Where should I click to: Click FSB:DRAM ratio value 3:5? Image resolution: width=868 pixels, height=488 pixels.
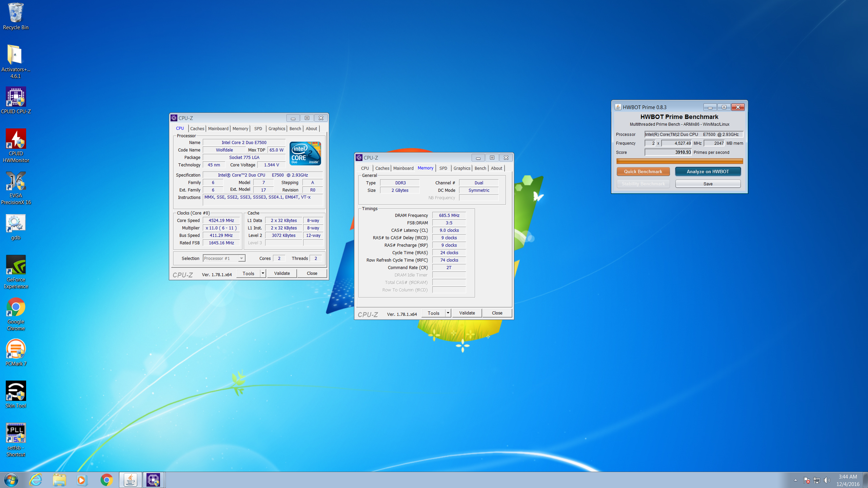tap(449, 223)
